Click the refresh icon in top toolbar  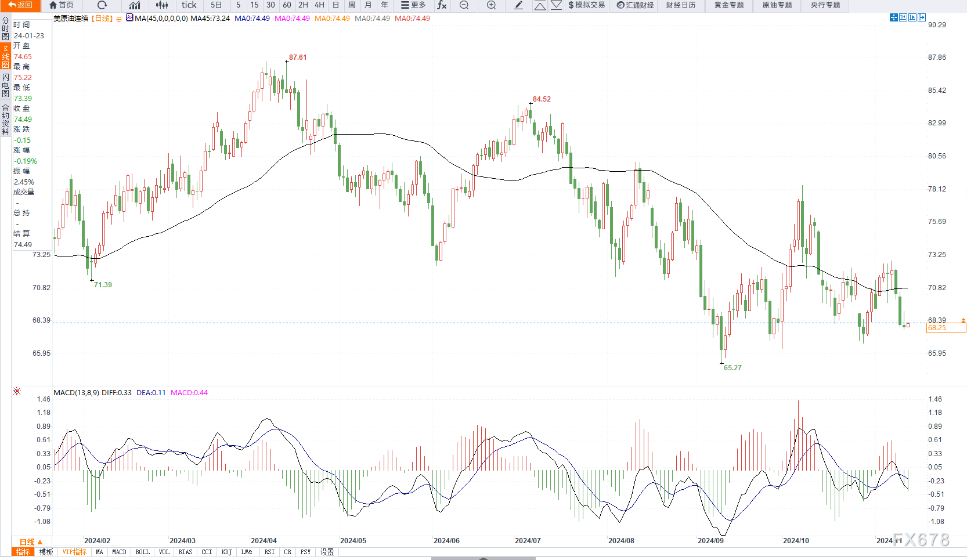coord(102,5)
